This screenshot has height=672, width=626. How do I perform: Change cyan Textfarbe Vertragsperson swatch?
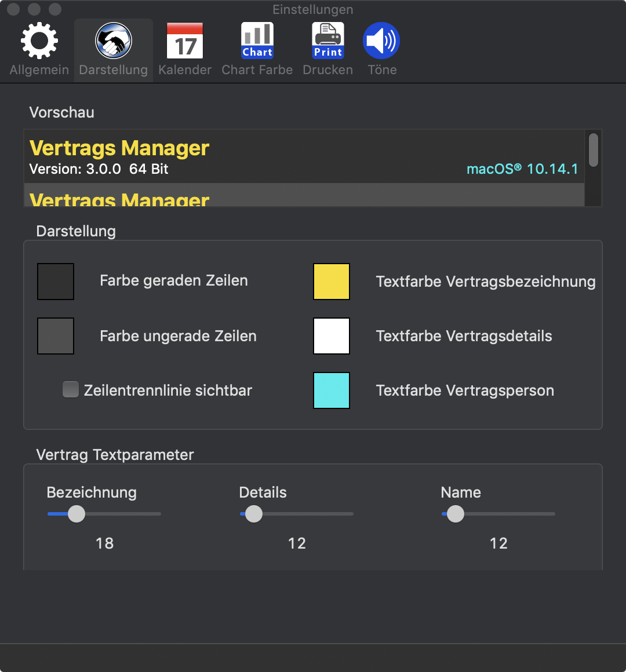click(332, 390)
